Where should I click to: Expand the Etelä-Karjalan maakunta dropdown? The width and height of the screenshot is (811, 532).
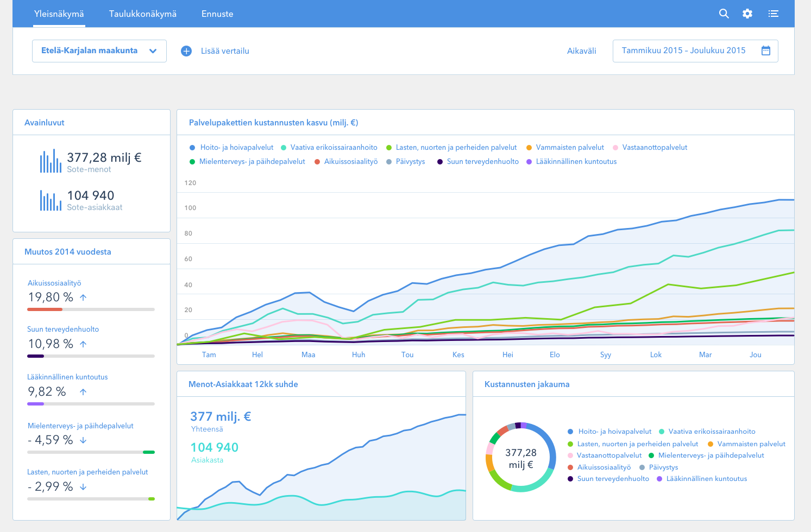(99, 50)
